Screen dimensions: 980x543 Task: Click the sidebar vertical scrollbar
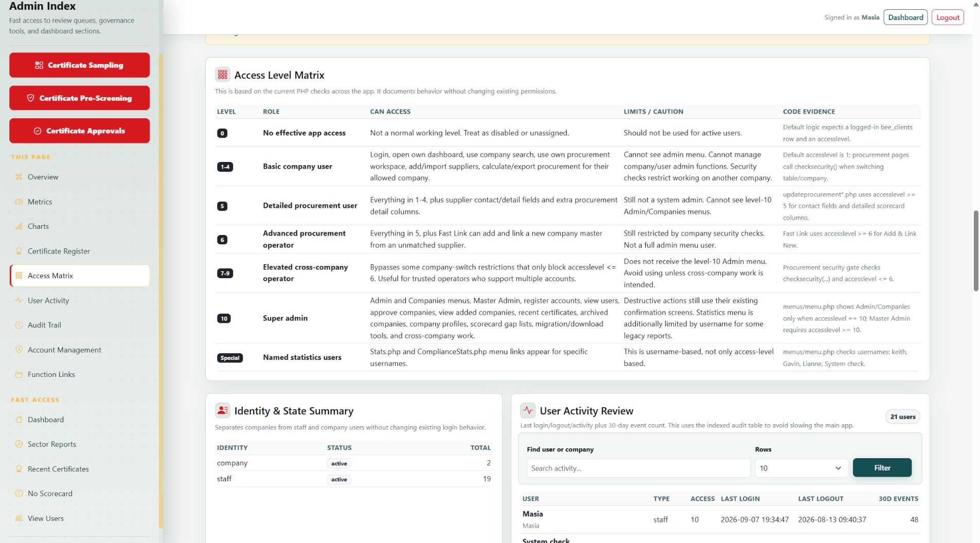(x=161, y=291)
